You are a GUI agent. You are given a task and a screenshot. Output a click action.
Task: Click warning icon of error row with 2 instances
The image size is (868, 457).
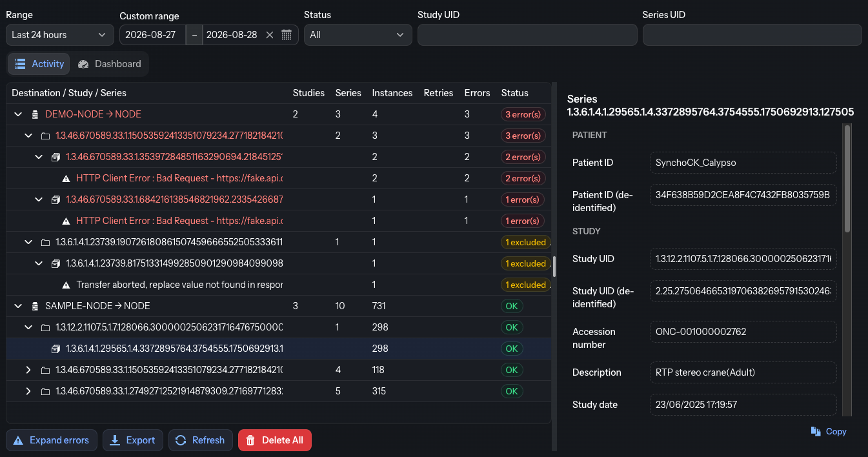(66, 178)
